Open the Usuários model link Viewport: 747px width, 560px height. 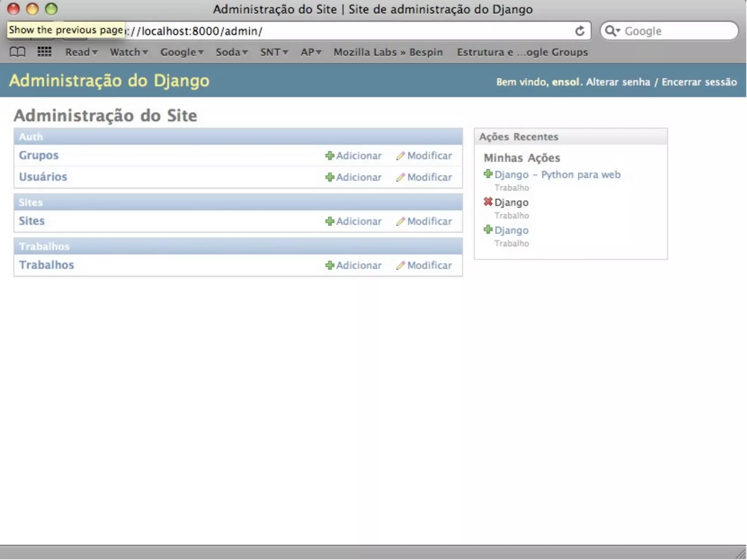pos(43,177)
